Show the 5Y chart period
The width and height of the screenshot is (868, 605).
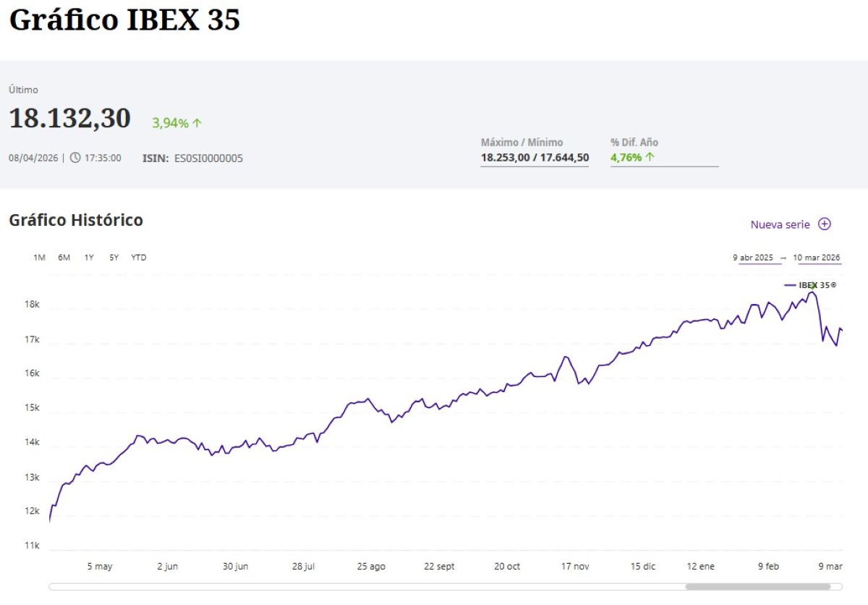[x=114, y=258]
